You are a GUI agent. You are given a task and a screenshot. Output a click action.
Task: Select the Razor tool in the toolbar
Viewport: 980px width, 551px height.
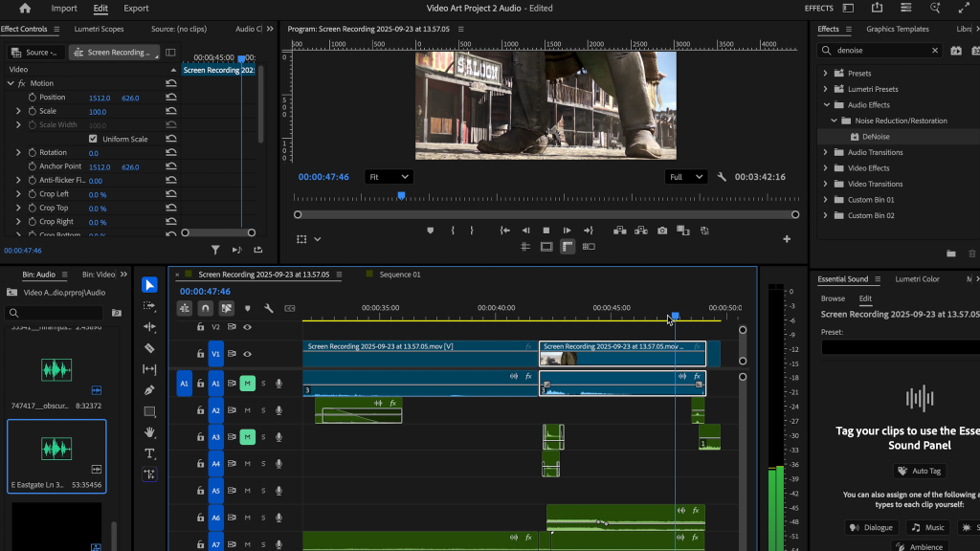click(149, 348)
